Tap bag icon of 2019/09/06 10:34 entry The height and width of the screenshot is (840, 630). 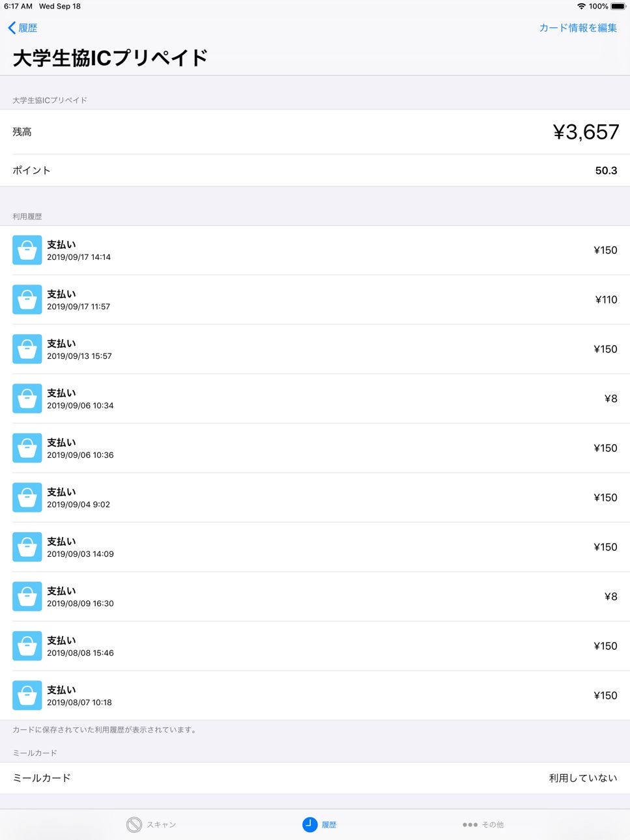point(27,399)
